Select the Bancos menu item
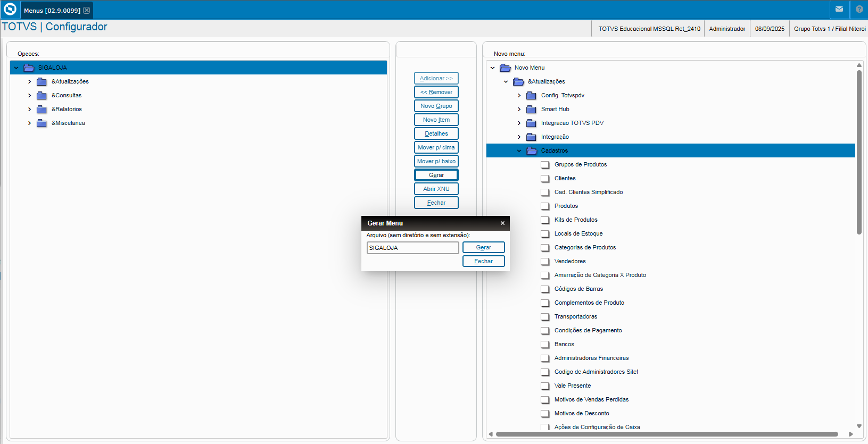The image size is (868, 444). click(x=564, y=344)
